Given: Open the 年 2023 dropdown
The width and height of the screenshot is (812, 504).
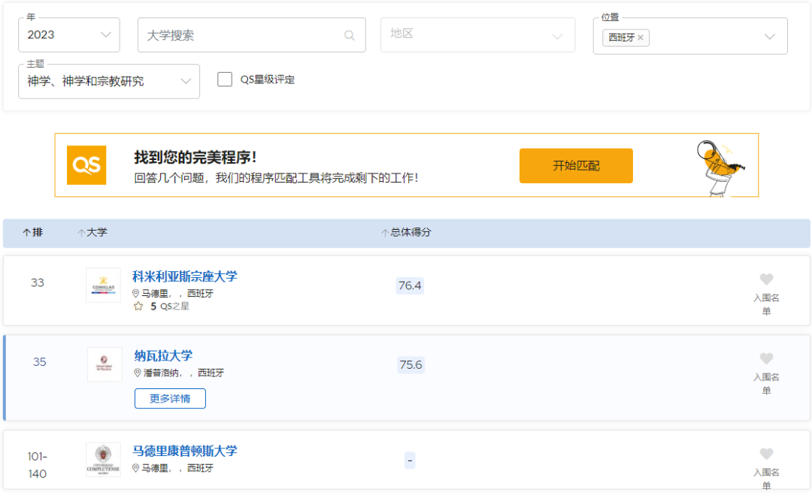Looking at the screenshot, I should tap(69, 35).
